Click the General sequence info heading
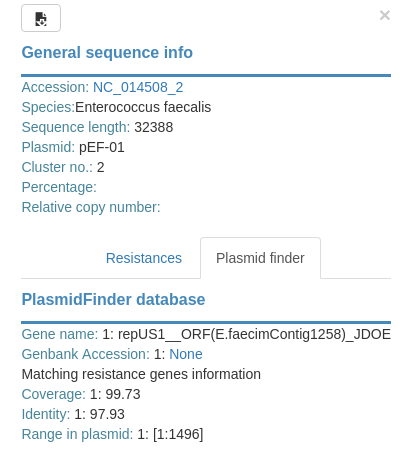The image size is (419, 451). coord(107,53)
